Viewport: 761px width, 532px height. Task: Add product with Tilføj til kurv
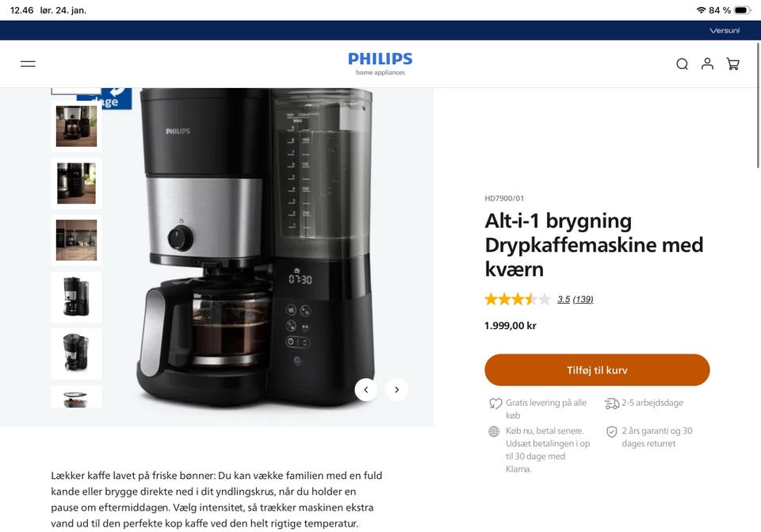click(597, 370)
